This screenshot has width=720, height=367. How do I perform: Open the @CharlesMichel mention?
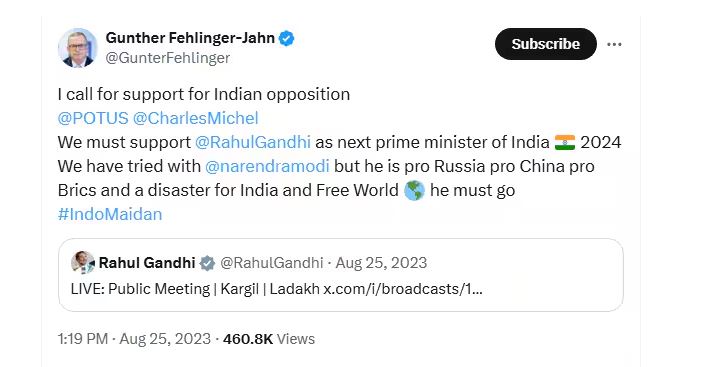pos(196,118)
